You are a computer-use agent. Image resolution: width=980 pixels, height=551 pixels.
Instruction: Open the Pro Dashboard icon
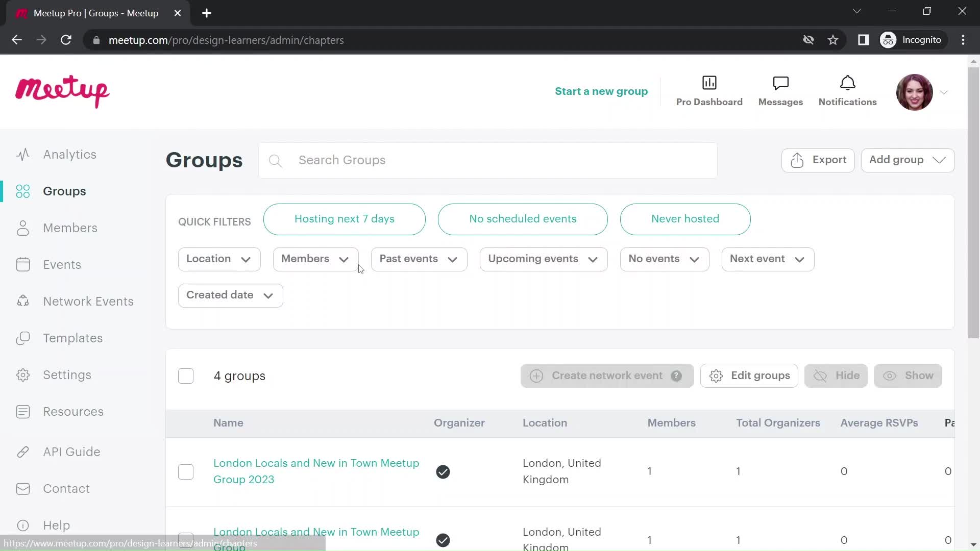point(709,83)
